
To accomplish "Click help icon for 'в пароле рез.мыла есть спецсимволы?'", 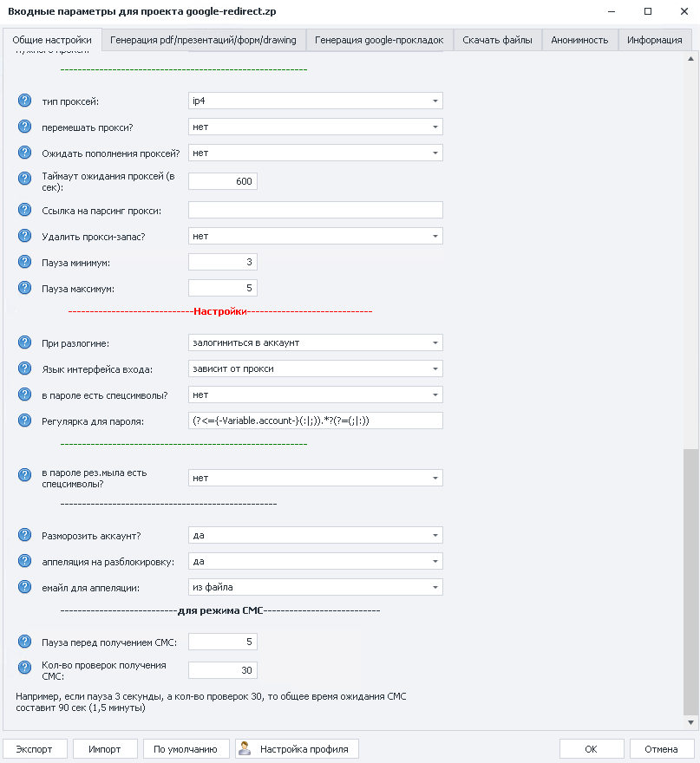I will [24, 475].
